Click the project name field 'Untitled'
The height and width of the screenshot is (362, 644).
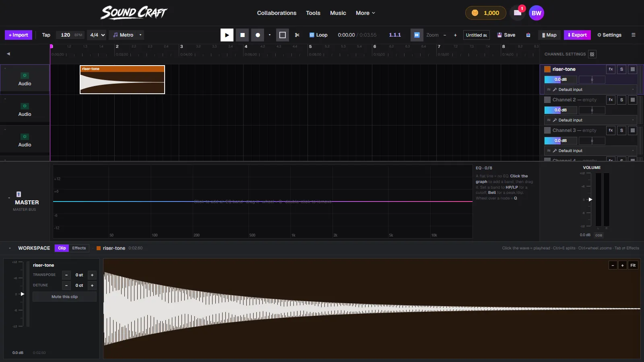(477, 35)
